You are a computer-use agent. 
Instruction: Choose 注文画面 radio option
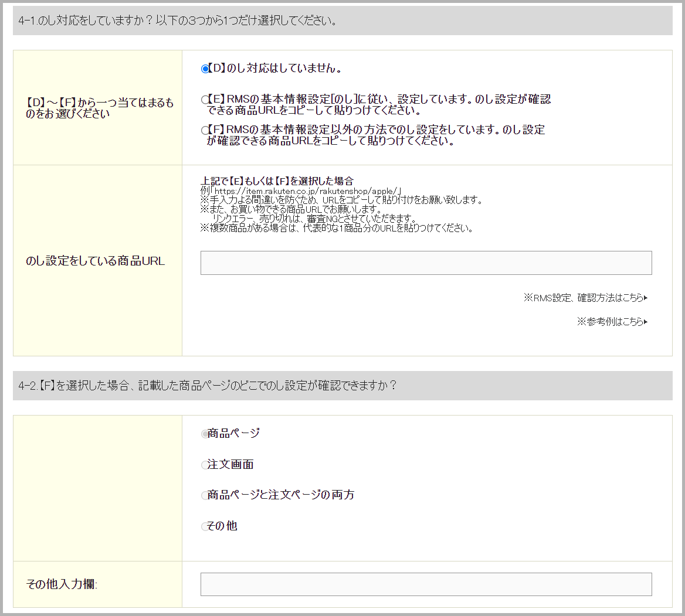pos(205,465)
